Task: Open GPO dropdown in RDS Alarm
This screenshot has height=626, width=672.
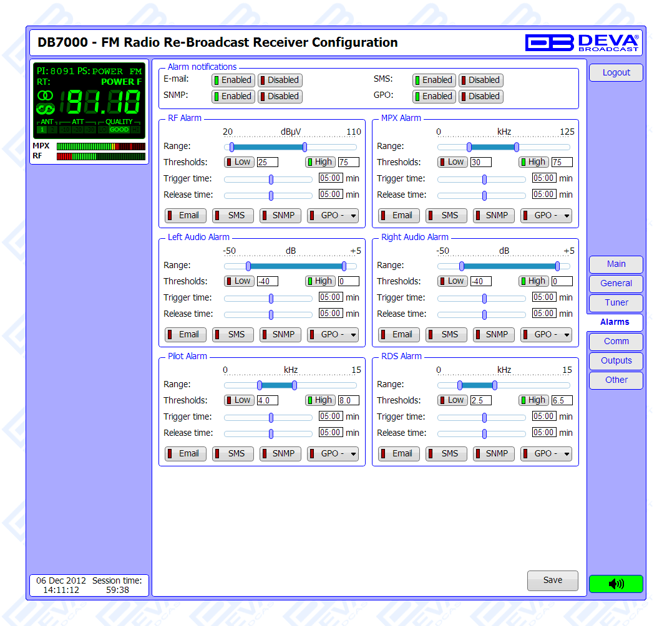Action: [547, 453]
